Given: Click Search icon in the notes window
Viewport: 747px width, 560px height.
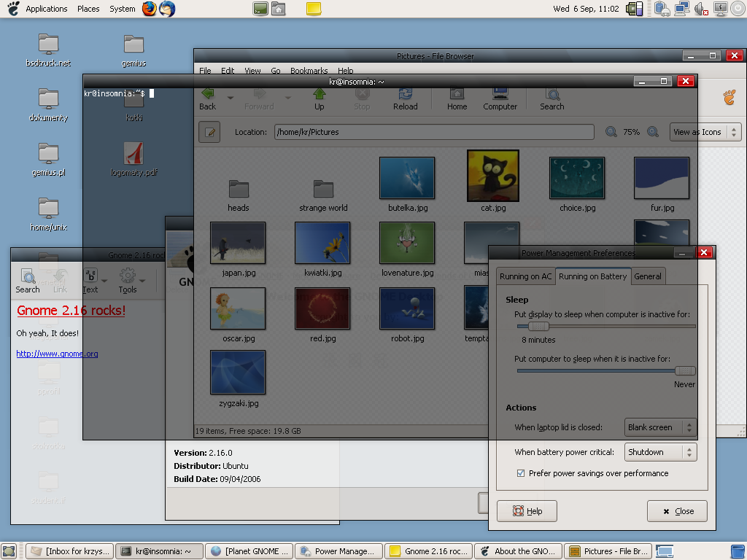Looking at the screenshot, I should click(x=28, y=281).
